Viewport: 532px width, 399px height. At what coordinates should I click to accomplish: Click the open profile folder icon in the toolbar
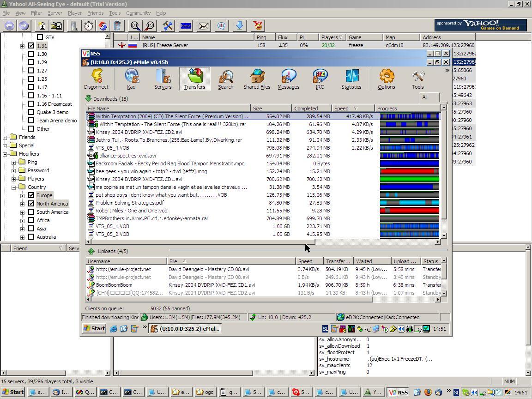click(57, 26)
